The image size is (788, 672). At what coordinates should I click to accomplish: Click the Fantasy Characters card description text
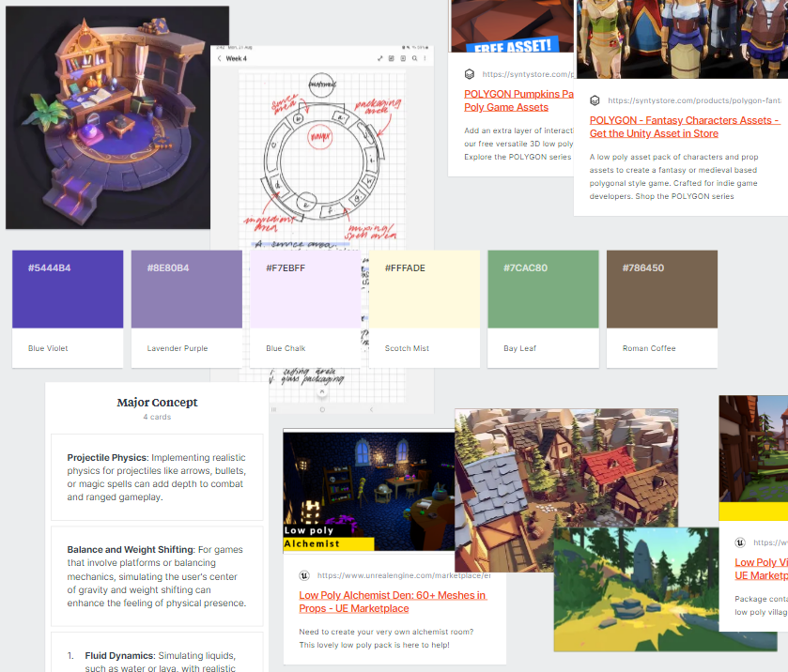point(674,176)
